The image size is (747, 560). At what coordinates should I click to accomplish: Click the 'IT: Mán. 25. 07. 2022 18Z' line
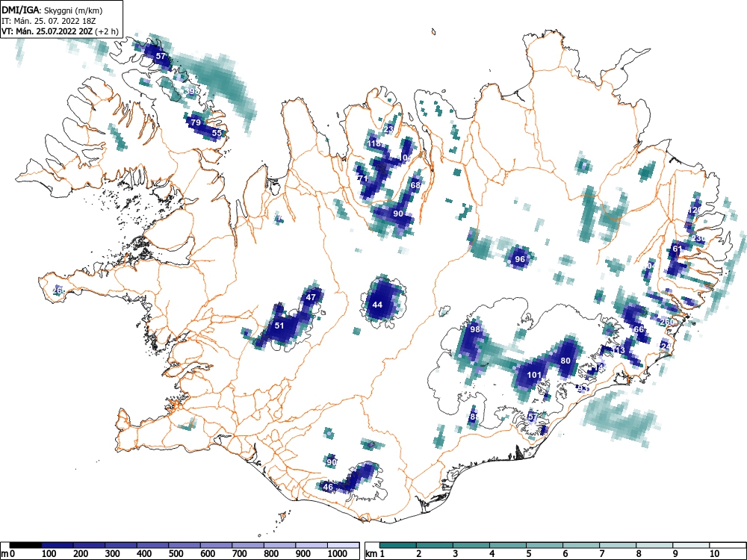click(48, 21)
